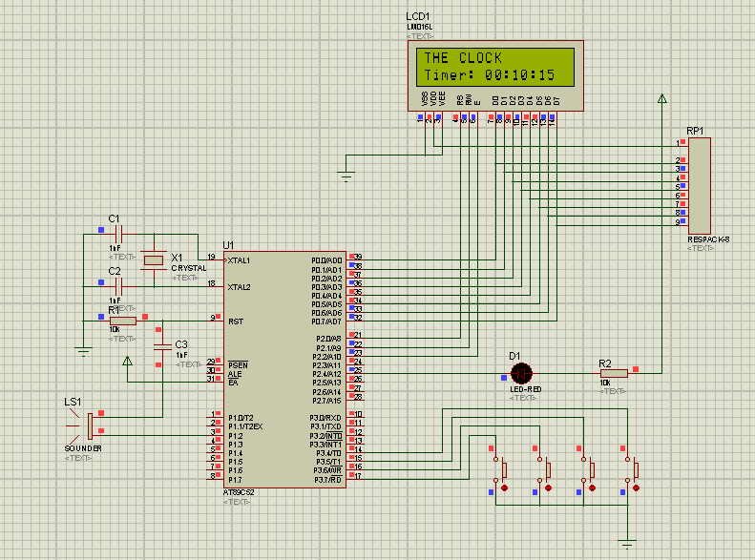Image resolution: width=755 pixels, height=560 pixels.
Task: Click the 'P2.0/A8' pin label
Action: tap(328, 340)
